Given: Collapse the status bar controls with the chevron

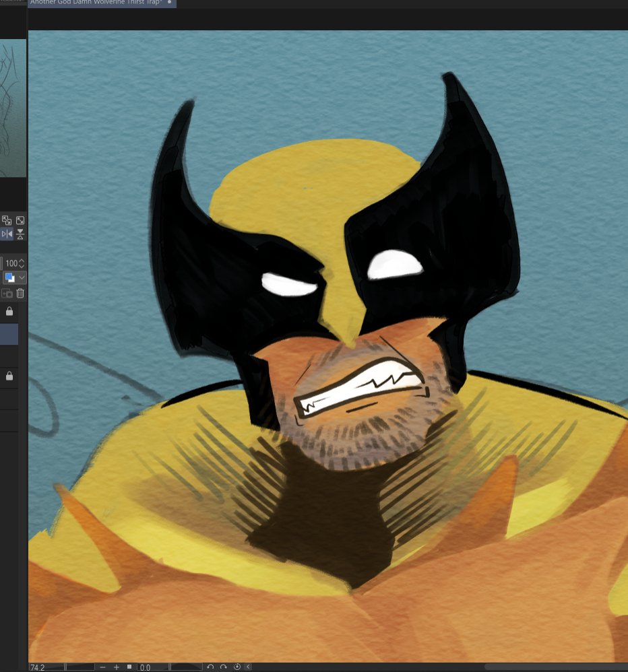Looking at the screenshot, I should coord(249,667).
